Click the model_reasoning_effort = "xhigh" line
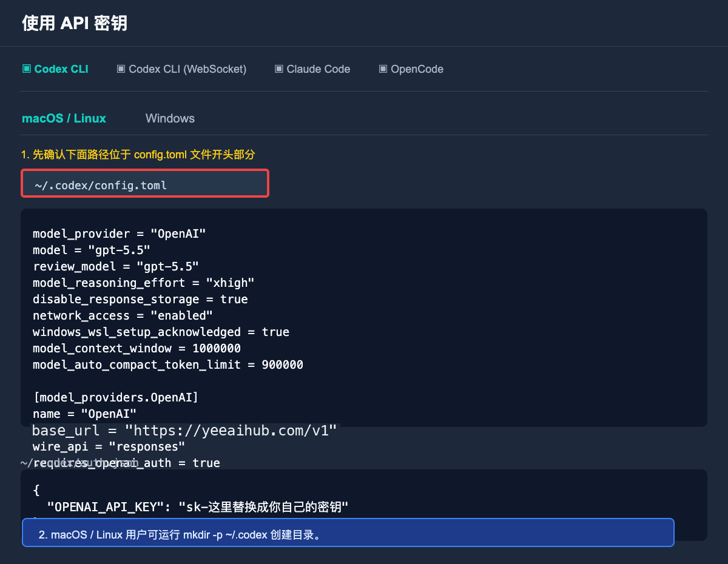This screenshot has height=564, width=728. [x=144, y=283]
